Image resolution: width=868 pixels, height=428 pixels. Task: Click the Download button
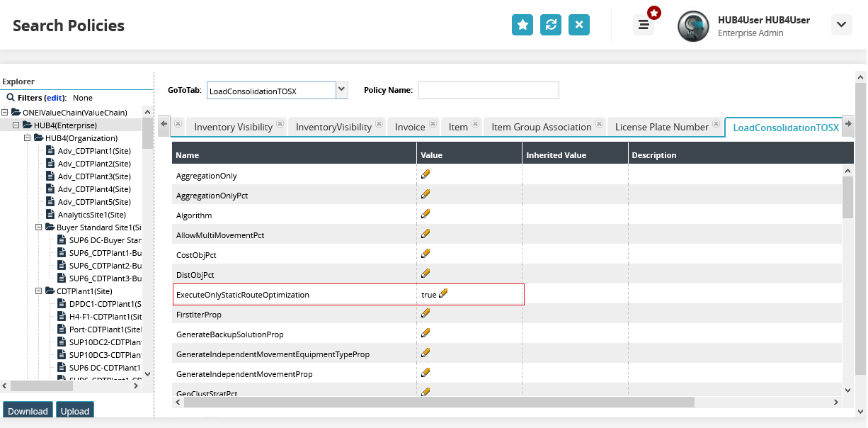point(28,411)
